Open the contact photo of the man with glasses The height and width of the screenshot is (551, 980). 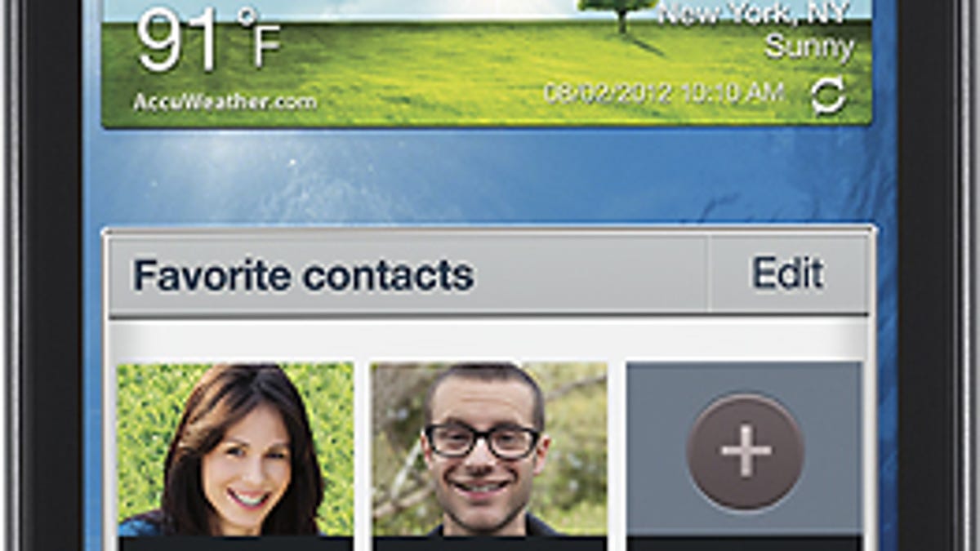pyautogui.click(x=489, y=449)
